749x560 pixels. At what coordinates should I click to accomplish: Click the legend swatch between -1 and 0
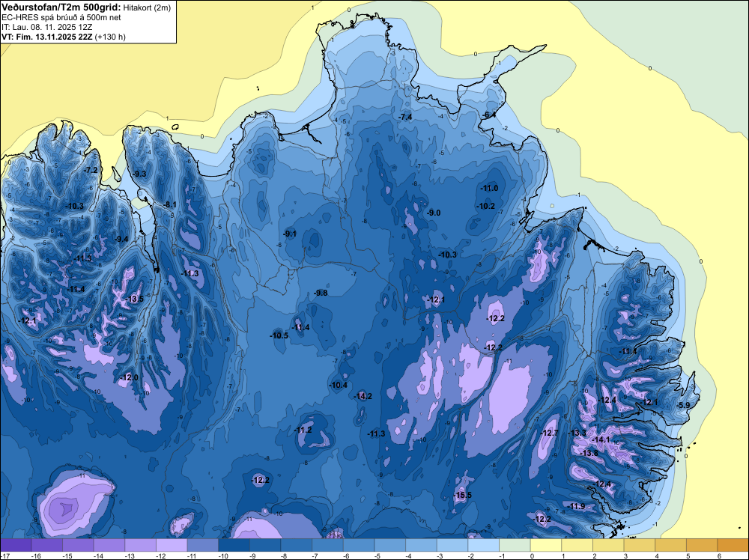tap(515, 545)
